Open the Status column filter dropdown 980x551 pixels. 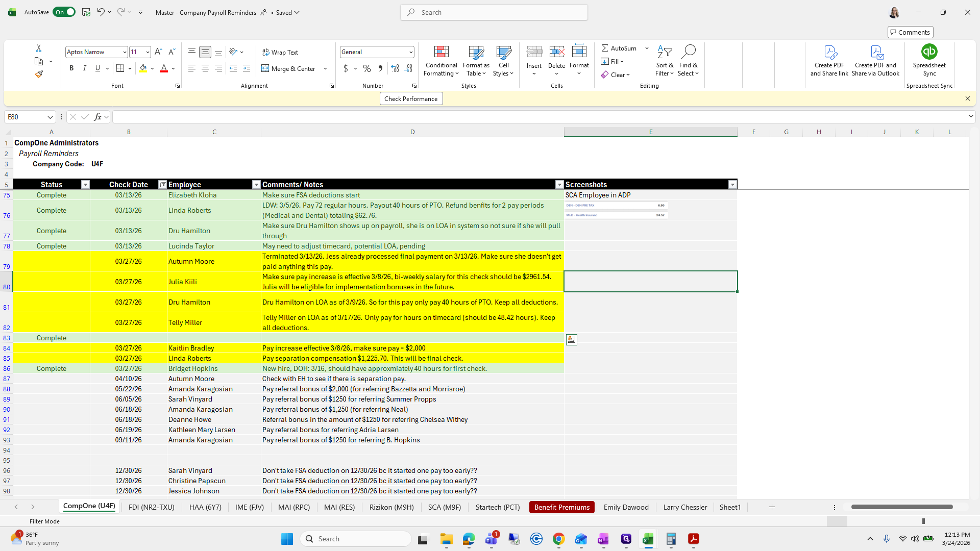85,185
